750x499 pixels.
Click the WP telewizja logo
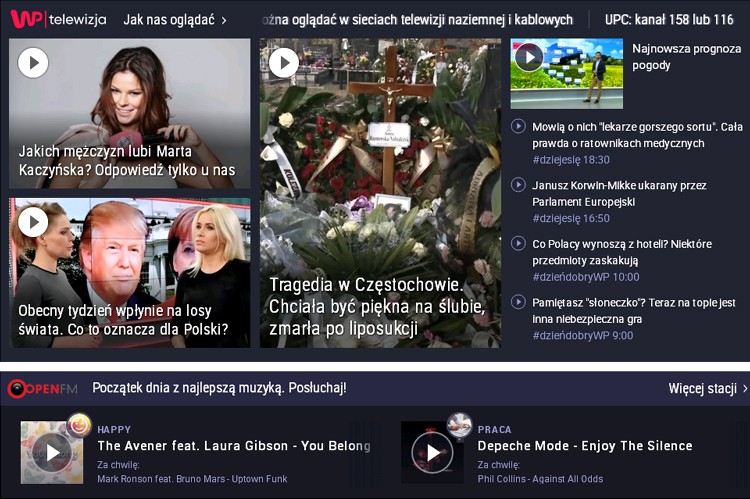coord(58,19)
